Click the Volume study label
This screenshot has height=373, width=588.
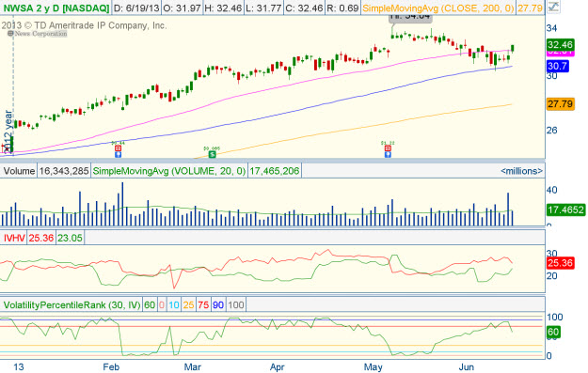pos(19,171)
